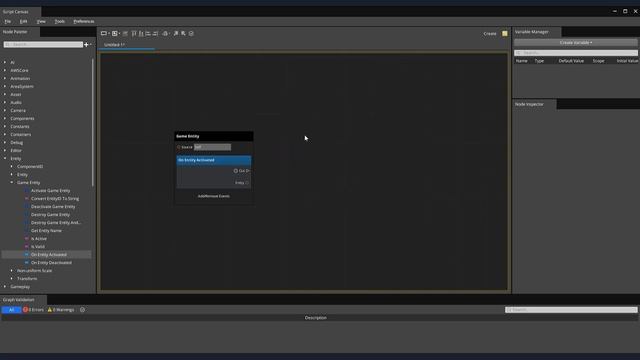The height and width of the screenshot is (360, 640).
Task: Select the Untitled graph tab
Action: point(114,44)
